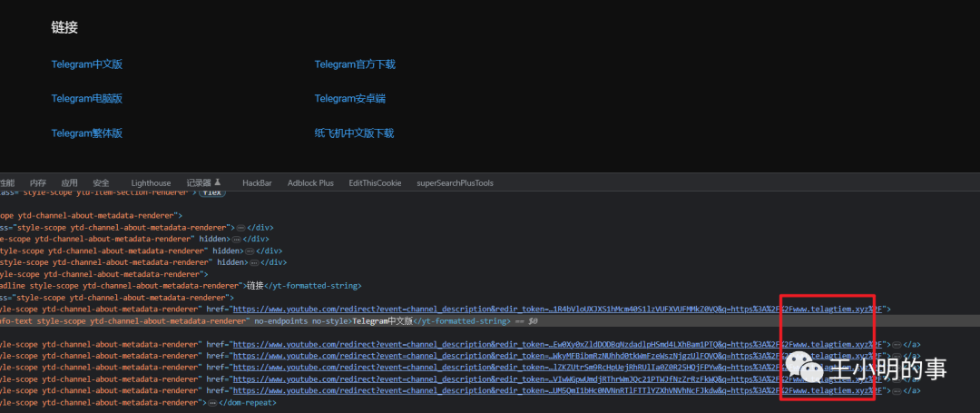Screen dimensions: 980x413
Task: Select the 安全 DevTools tab
Action: pyautogui.click(x=102, y=183)
